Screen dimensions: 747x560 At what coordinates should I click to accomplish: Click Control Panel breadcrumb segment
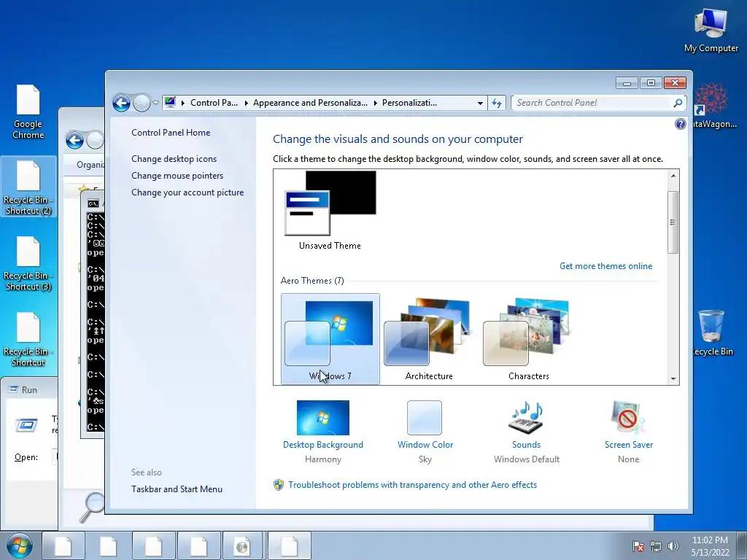click(214, 103)
